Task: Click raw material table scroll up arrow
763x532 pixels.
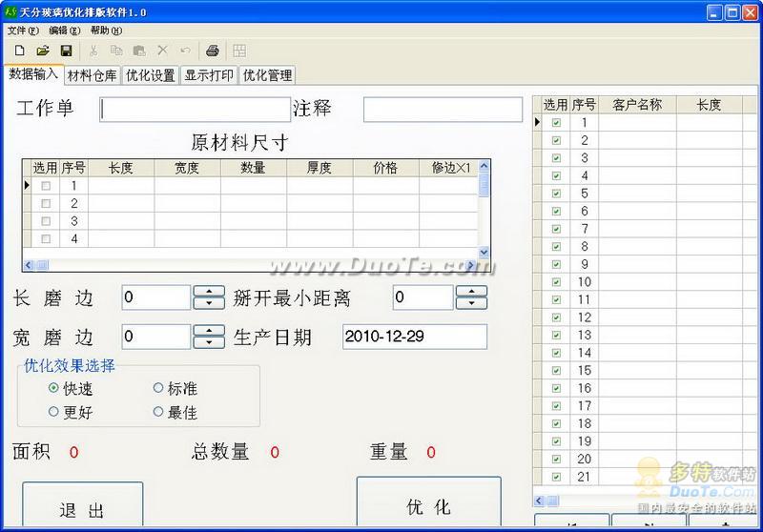Action: tap(484, 166)
